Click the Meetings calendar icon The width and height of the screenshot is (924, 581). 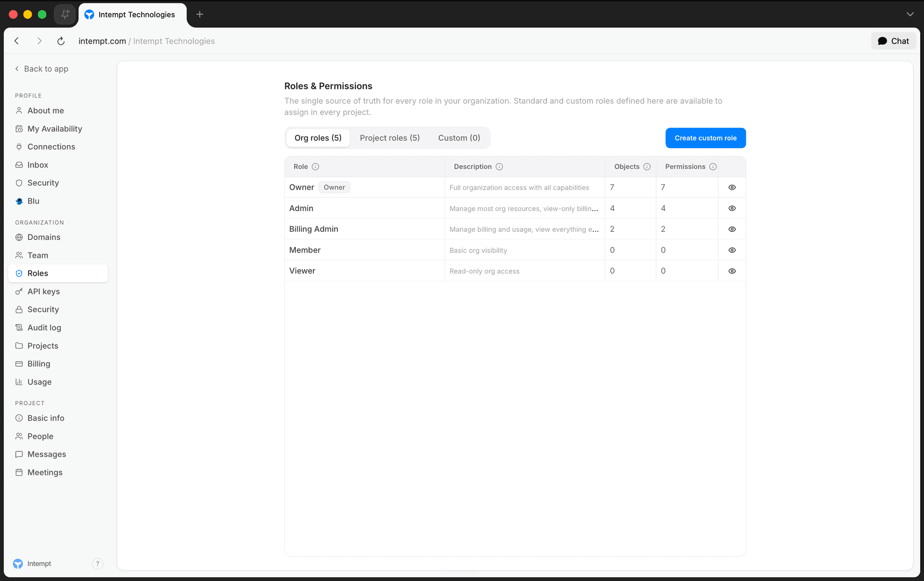[19, 472]
